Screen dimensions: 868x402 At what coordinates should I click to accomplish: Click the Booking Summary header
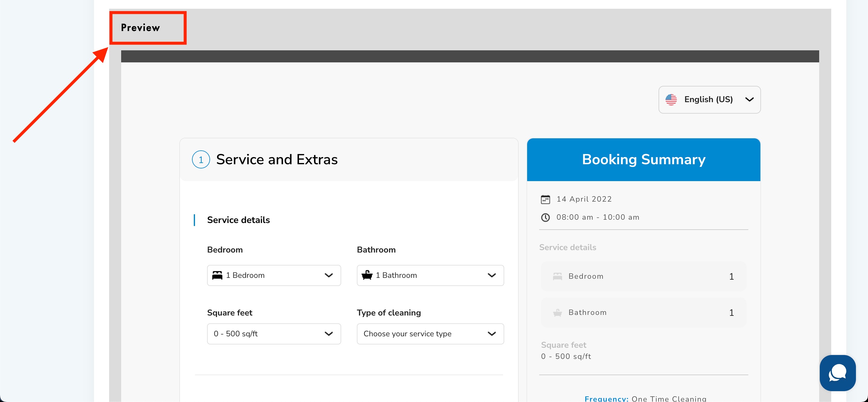(643, 159)
